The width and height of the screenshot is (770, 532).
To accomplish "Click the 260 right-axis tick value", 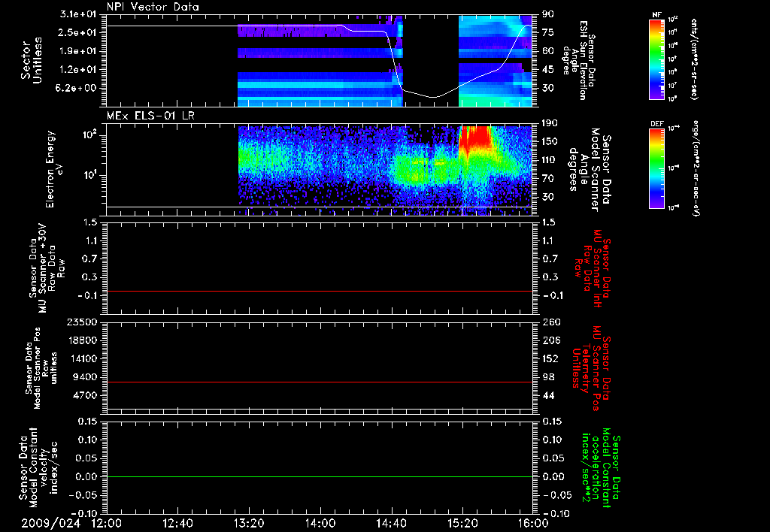I will (x=550, y=322).
